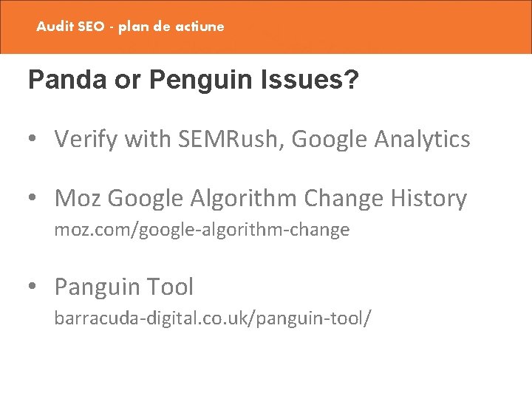Viewport: 532px width, 399px height.
Task: Click the bullet dot before "Verify"
Action: click(34, 140)
